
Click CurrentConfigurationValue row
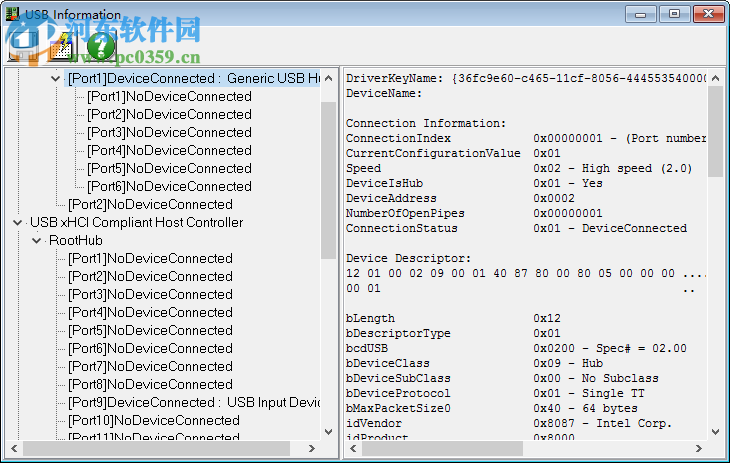[453, 153]
